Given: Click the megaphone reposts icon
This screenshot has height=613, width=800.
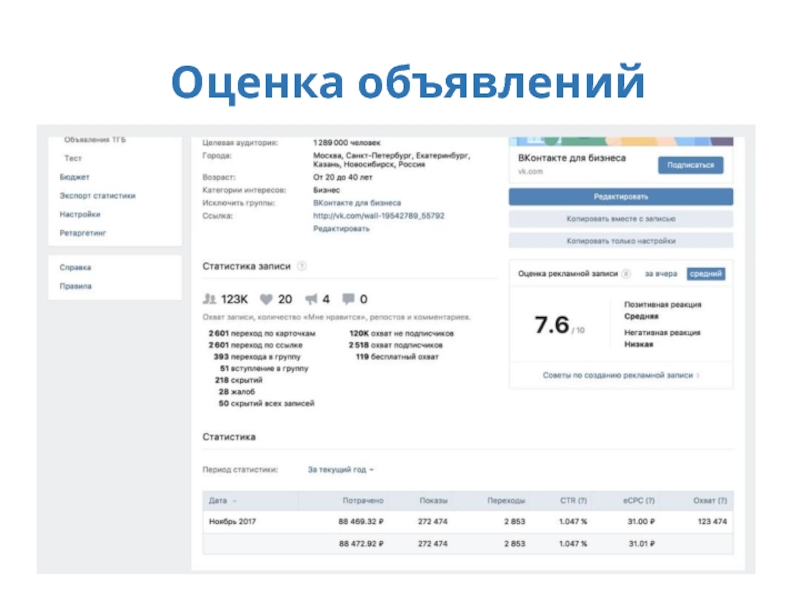Looking at the screenshot, I should pos(311,299).
